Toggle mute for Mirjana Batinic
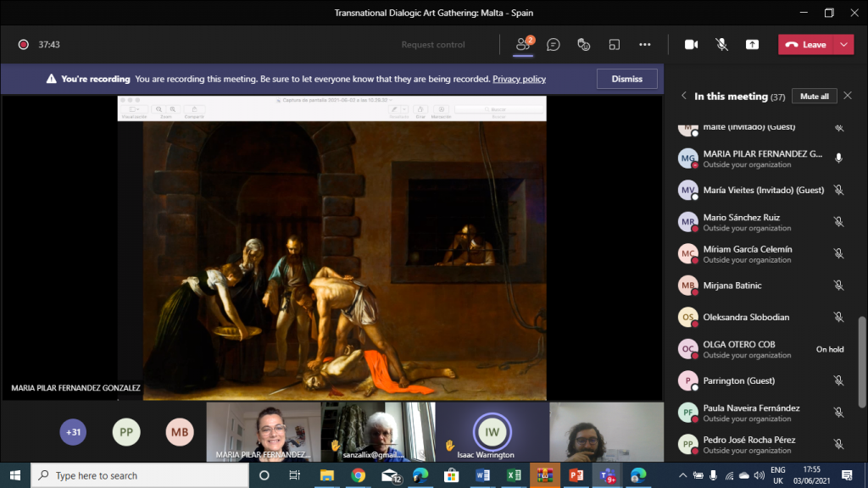Viewport: 868px width, 488px height. [x=838, y=286]
